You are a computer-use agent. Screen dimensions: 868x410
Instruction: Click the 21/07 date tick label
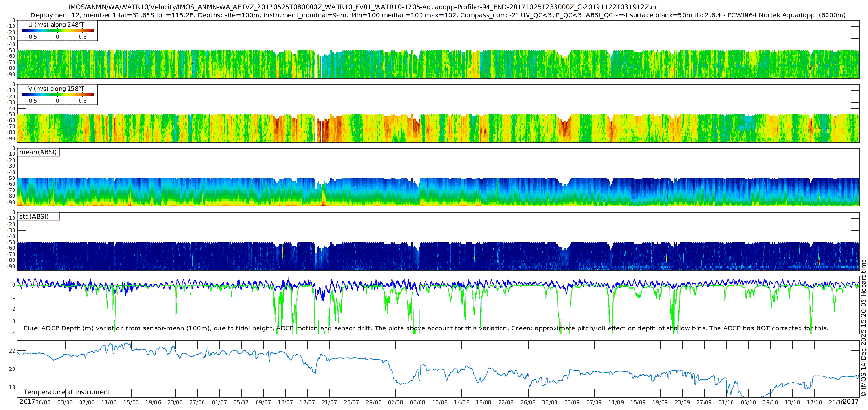pos(329,402)
